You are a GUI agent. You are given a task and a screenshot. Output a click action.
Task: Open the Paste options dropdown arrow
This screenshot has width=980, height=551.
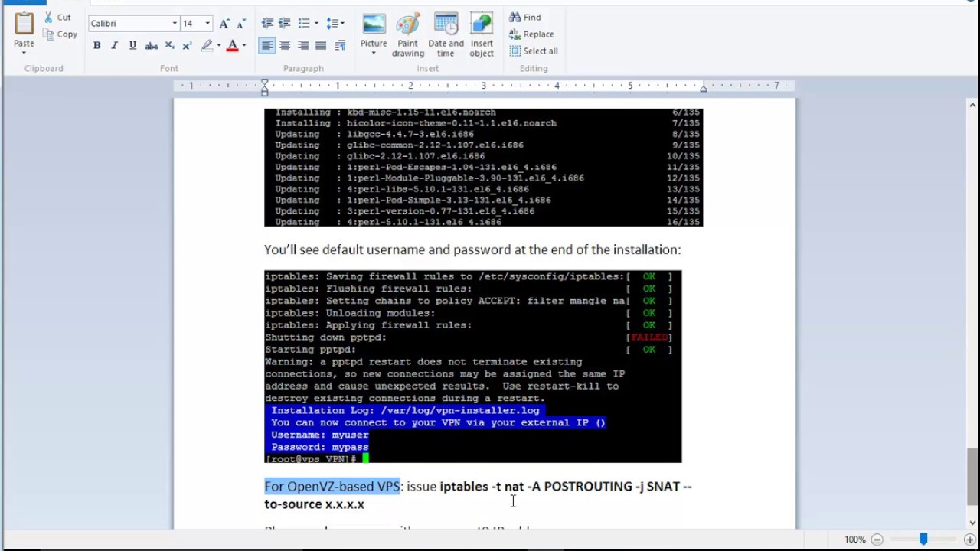24,53
